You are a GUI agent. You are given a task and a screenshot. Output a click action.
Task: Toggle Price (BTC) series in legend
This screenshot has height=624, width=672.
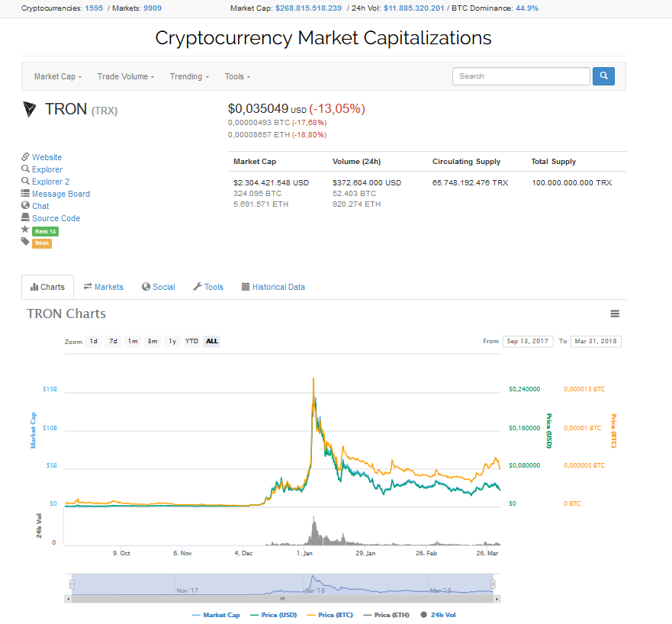330,615
